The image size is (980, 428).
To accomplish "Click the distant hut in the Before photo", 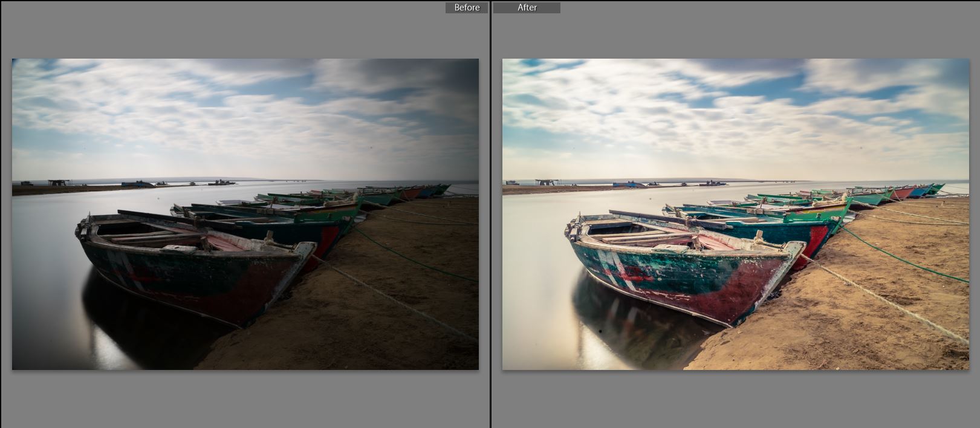I will point(59,182).
